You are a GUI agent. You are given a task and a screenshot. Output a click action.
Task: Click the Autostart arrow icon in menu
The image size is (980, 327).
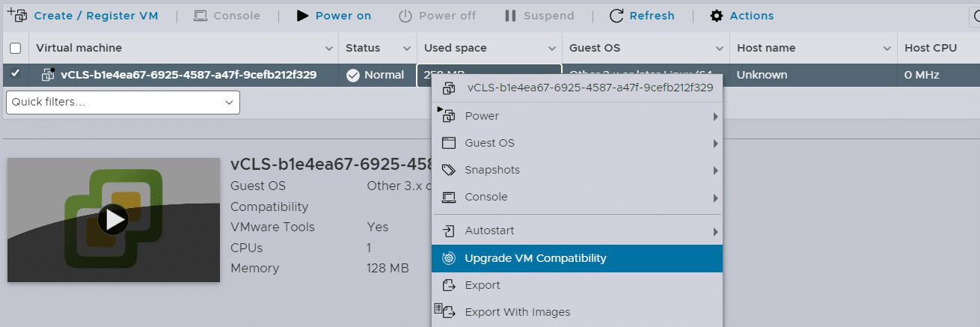tap(449, 230)
